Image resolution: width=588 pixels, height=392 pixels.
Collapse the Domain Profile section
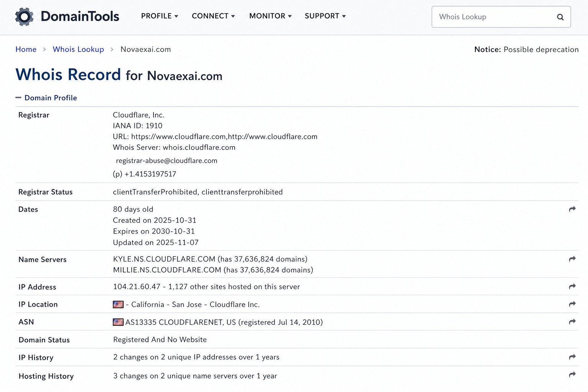pos(46,98)
